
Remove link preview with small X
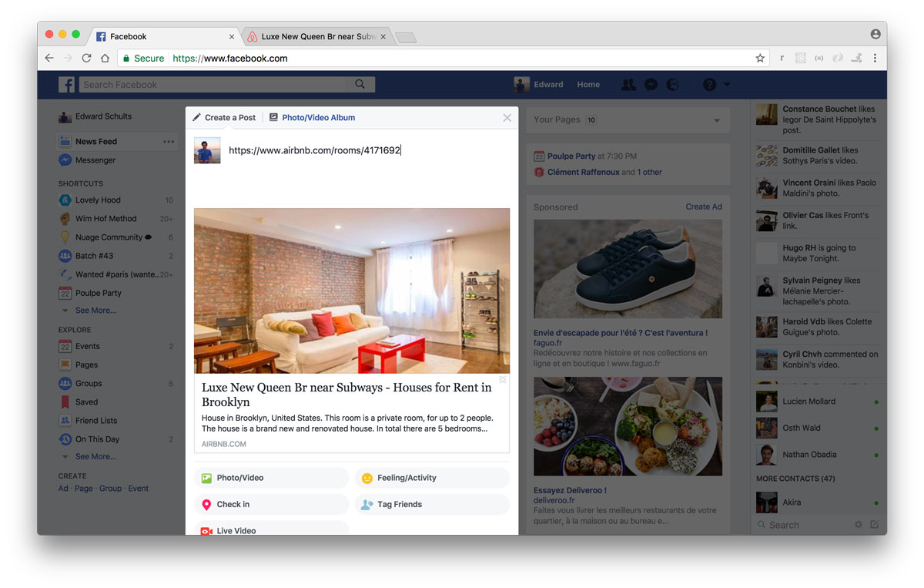503,379
